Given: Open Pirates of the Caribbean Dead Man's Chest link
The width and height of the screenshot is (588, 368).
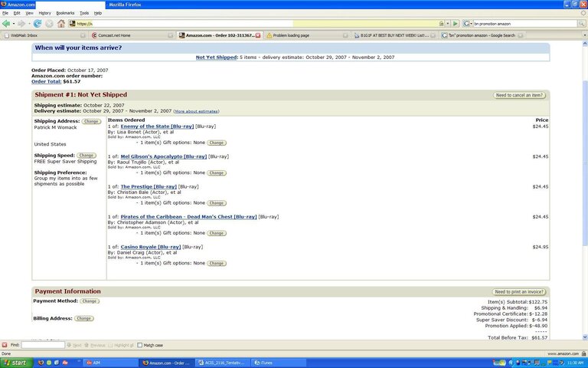Looking at the screenshot, I should pyautogui.click(x=188, y=217).
